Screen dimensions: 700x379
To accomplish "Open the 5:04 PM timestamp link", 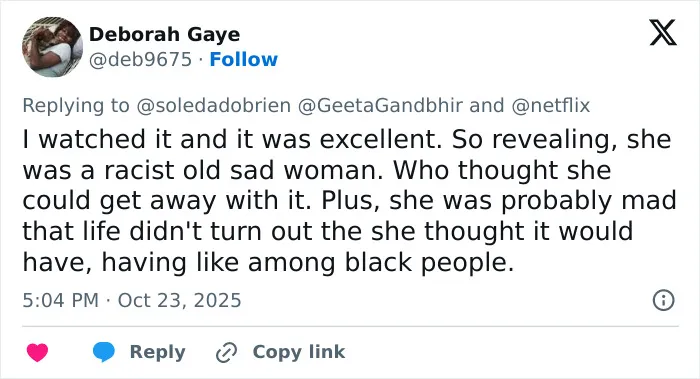I will (x=60, y=300).
